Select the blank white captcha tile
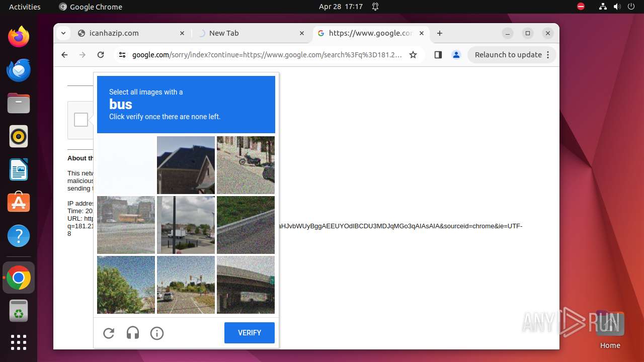Screen dimensions: 644x362 click(126, 165)
